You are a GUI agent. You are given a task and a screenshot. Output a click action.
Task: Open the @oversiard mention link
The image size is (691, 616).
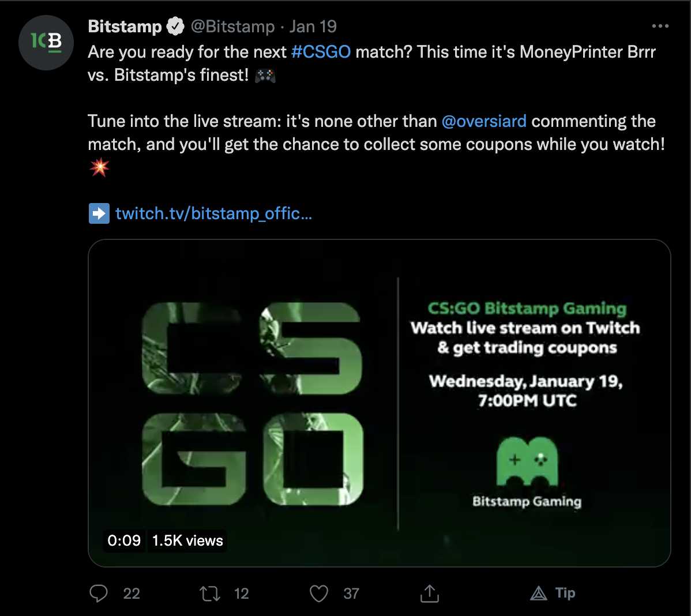(x=484, y=121)
